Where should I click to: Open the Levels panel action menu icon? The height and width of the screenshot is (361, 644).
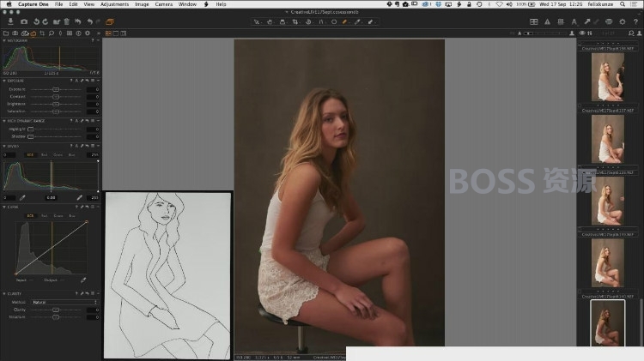click(x=93, y=146)
